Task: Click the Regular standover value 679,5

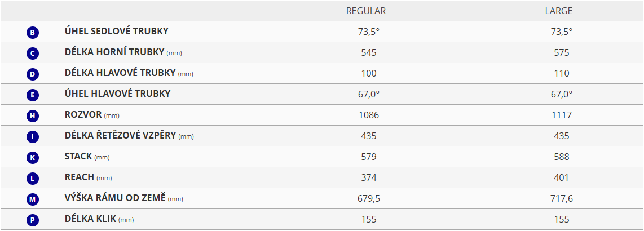Action: [x=369, y=199]
